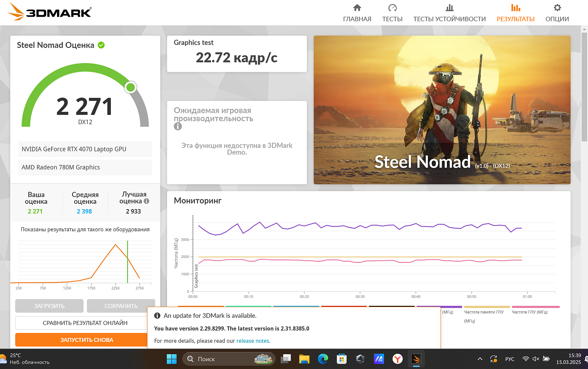Screen dimensions: 588x369
Task: Toggle the Частота памяти ГПУ legend swatch
Action: pyautogui.click(x=487, y=307)
